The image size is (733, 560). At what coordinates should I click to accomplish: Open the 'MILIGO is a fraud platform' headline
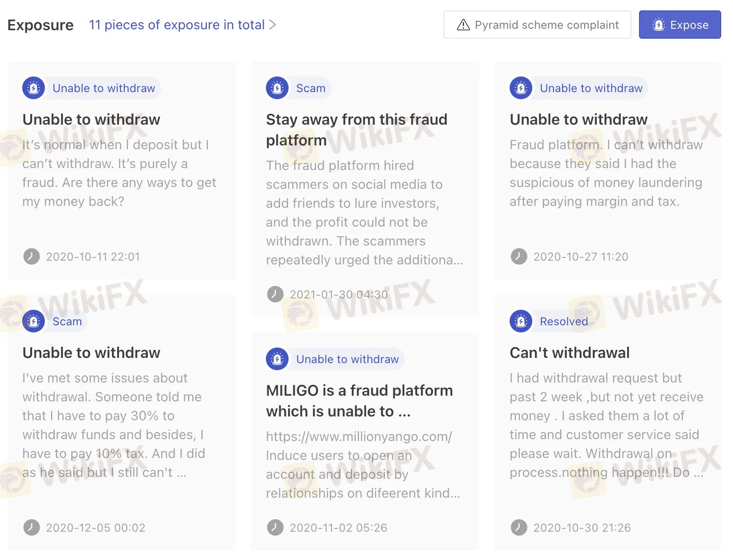pos(359,401)
